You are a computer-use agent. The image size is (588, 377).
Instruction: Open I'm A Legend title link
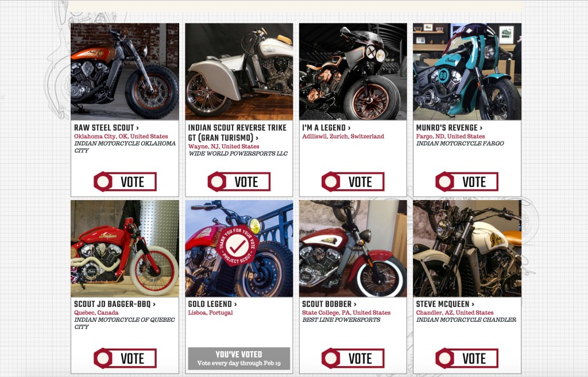326,128
